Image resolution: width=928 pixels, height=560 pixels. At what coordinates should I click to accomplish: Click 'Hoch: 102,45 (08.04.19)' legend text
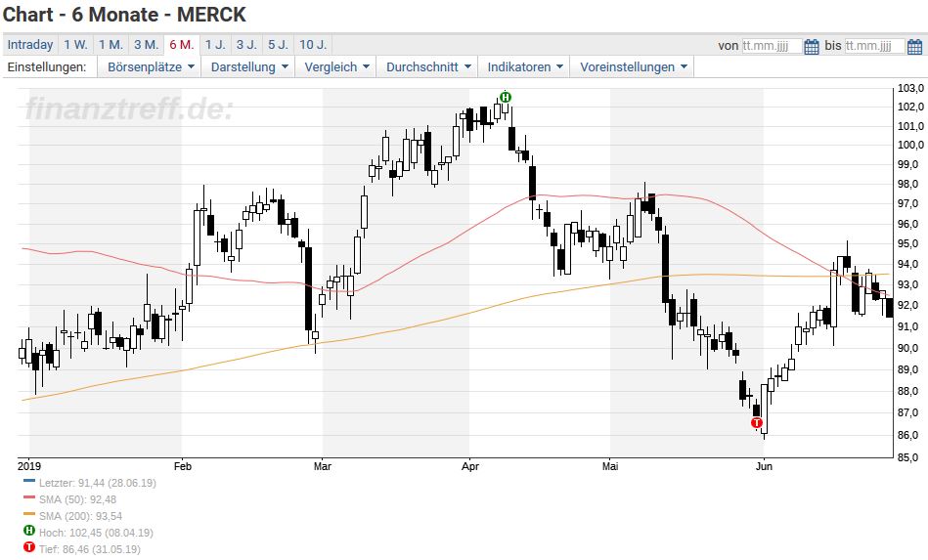click(96, 533)
